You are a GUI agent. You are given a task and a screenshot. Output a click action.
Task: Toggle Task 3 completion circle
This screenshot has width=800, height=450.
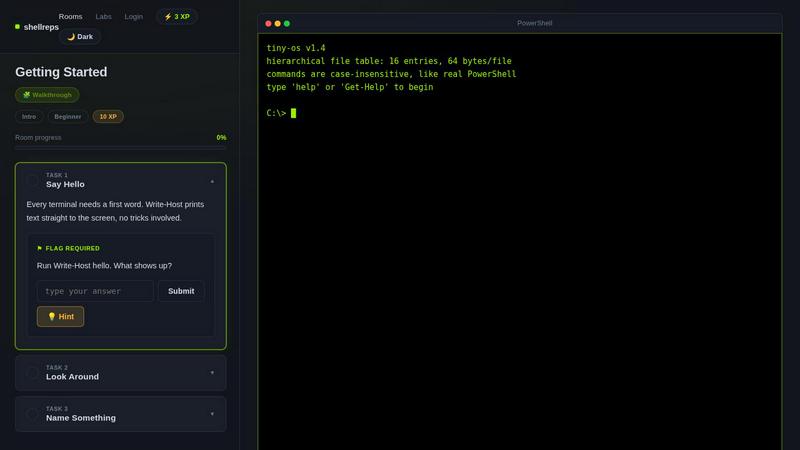(x=32, y=414)
